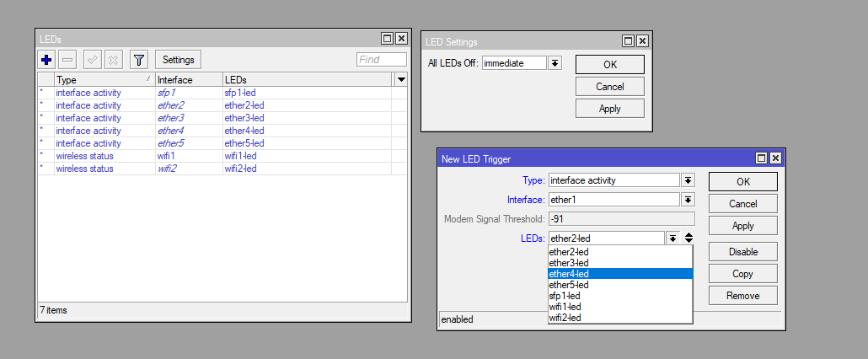Open the column selector dropdown in LEDs table
The width and height of the screenshot is (868, 359).
coord(401,80)
